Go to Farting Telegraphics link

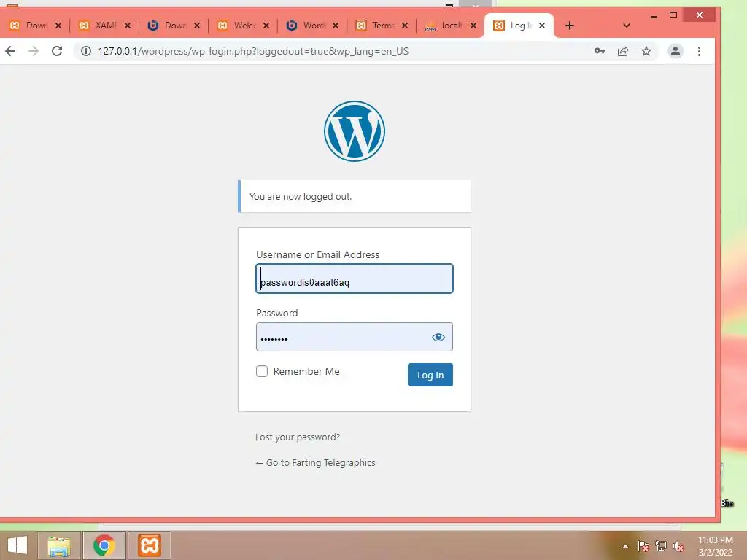tap(315, 463)
